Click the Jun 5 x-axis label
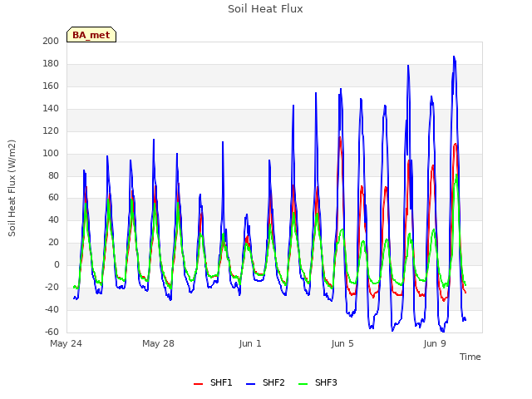The image size is (532, 399). tap(342, 343)
